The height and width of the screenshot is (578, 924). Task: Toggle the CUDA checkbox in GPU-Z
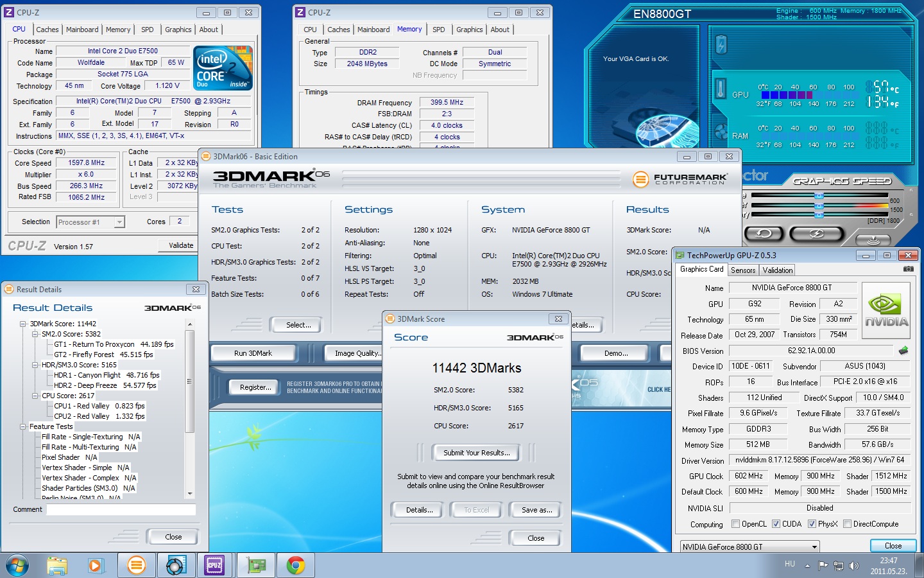[x=776, y=524]
